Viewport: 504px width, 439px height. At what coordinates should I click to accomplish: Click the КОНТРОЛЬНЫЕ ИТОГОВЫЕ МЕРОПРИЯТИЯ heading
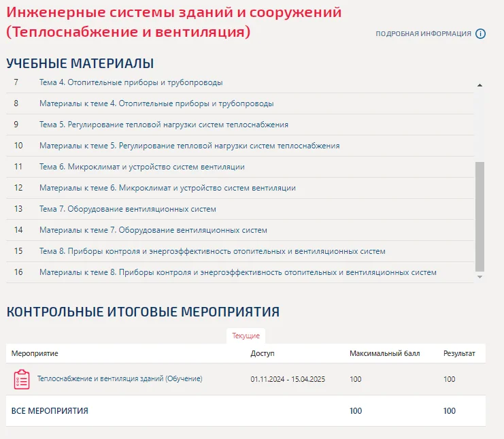tap(143, 312)
